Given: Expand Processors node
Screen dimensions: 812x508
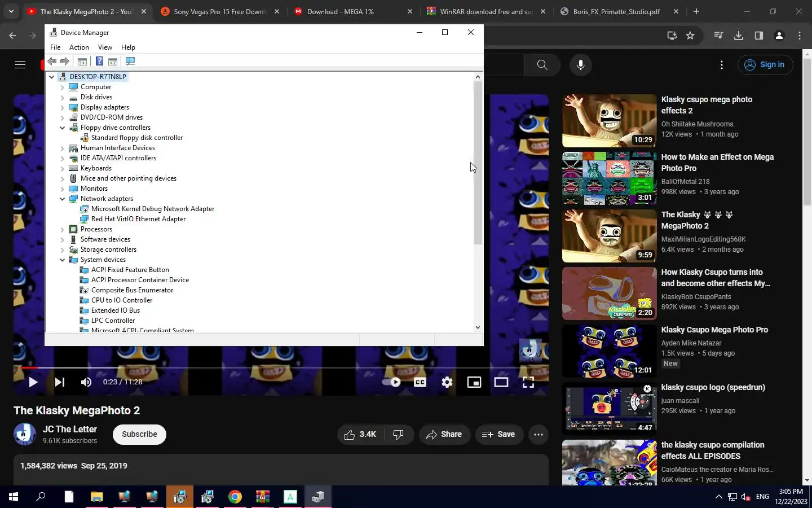Looking at the screenshot, I should click(x=62, y=229).
